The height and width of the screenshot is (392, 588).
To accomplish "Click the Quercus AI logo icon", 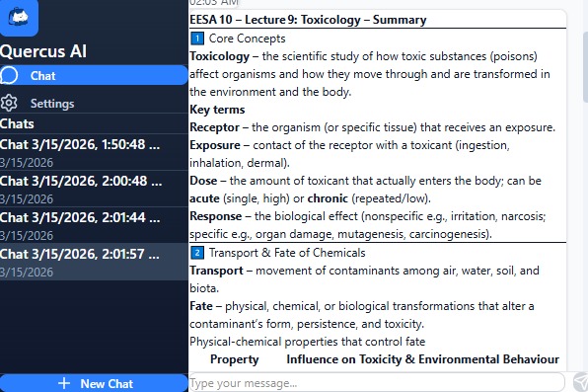I will (x=19, y=17).
